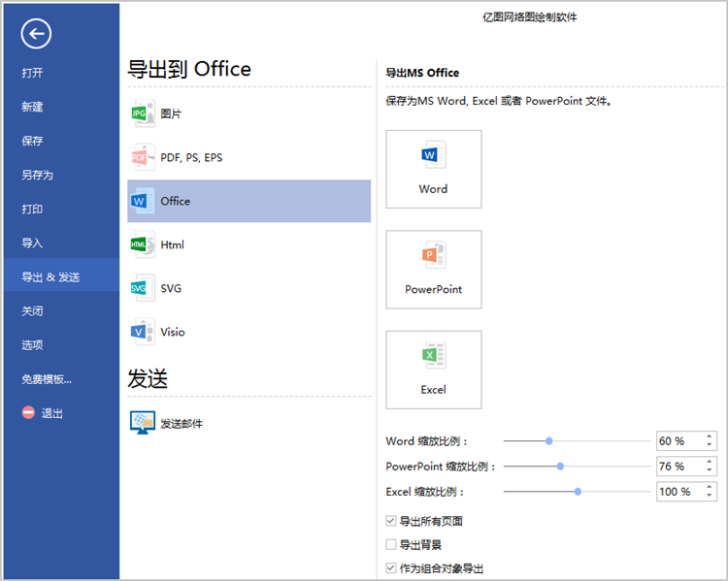This screenshot has height=581, width=728.
Task: Decrease PowerPoint scale with down stepper arrow
Action: (x=709, y=470)
